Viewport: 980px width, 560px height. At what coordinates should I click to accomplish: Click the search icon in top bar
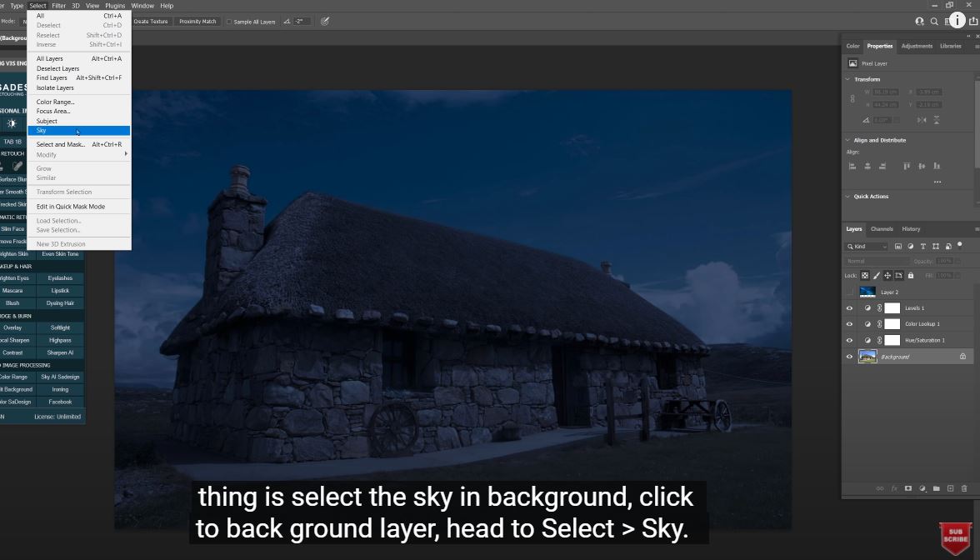coord(934,22)
